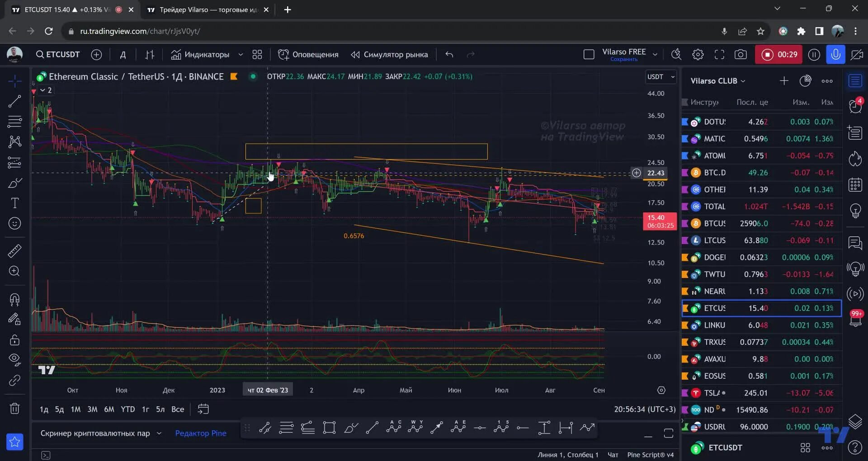868x461 pixels.
Task: Select the crosshair cursor tool
Action: 14,81
